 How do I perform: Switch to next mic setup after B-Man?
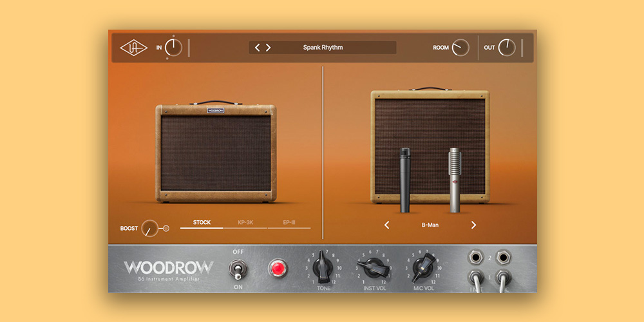pyautogui.click(x=473, y=225)
